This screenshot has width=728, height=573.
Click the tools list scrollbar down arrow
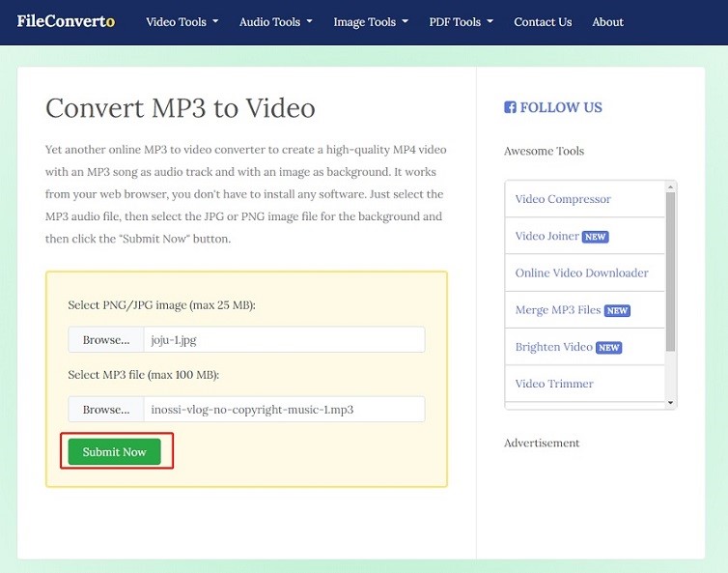[x=670, y=403]
